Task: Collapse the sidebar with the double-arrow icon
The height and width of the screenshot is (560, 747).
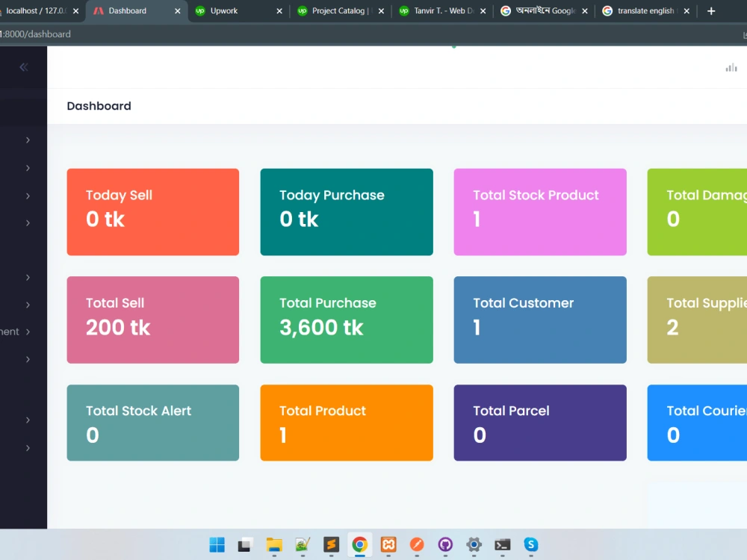Action: click(23, 67)
